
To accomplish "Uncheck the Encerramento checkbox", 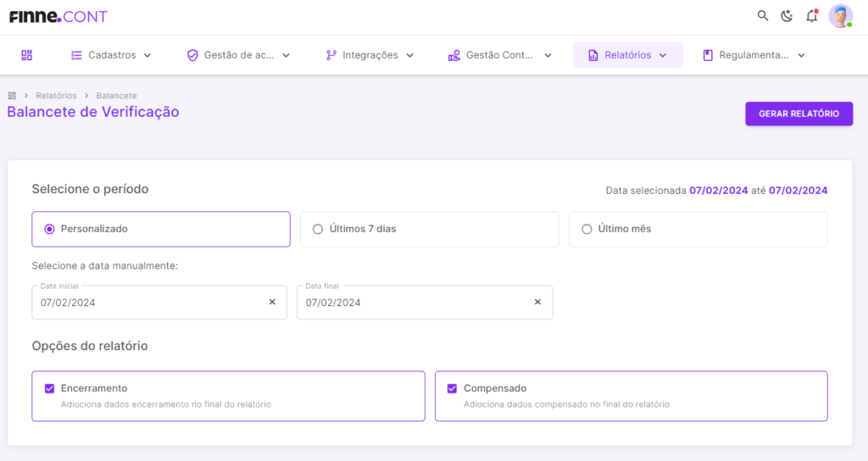I will coord(49,388).
